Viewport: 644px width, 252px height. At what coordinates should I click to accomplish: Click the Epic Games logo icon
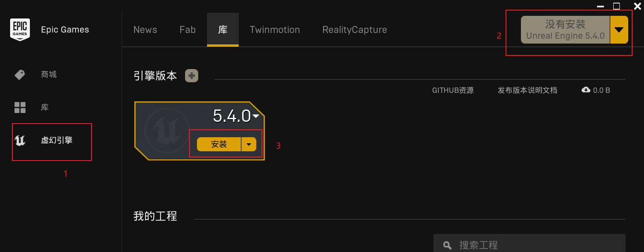click(20, 29)
